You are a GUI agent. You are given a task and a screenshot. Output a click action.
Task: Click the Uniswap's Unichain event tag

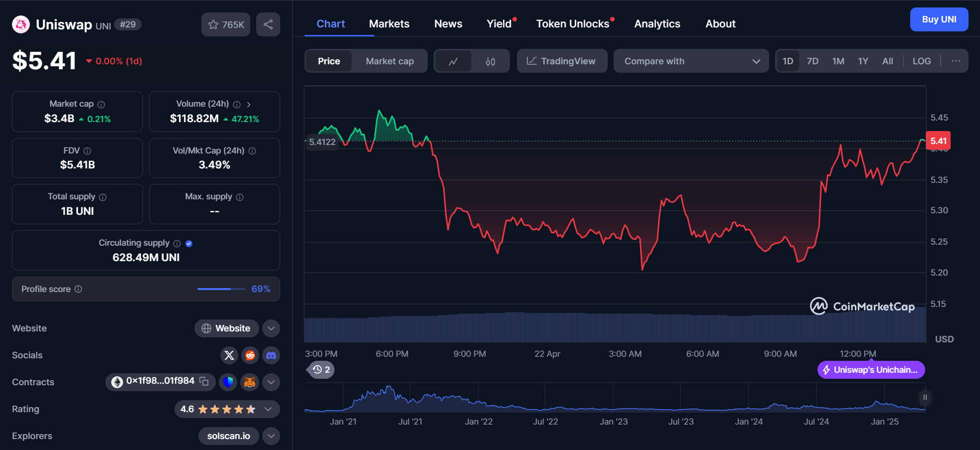click(x=871, y=370)
